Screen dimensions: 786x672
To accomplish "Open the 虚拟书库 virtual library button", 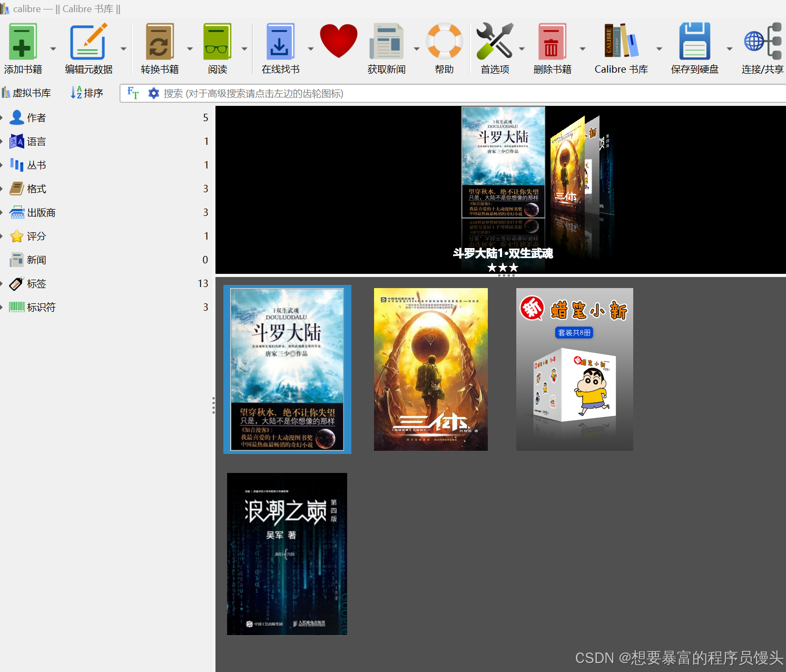I will coord(26,93).
